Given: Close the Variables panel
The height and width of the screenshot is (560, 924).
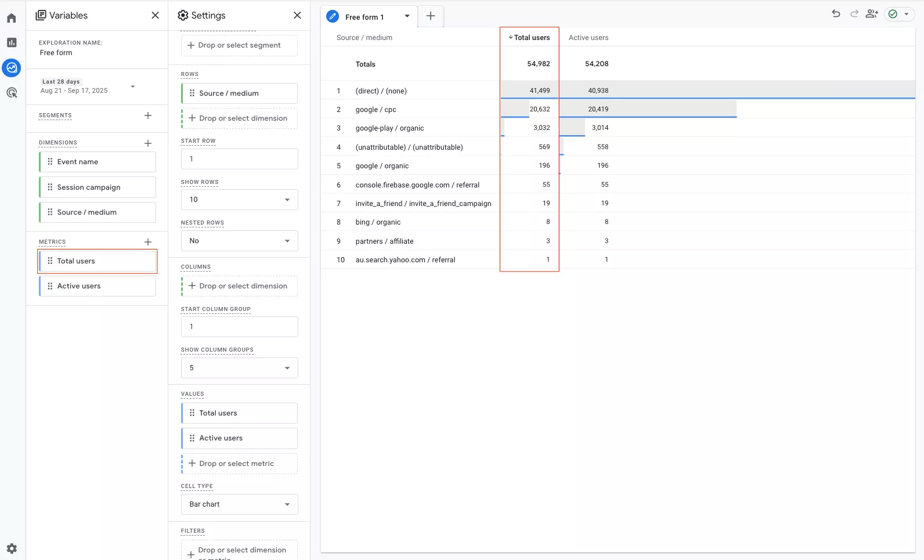Looking at the screenshot, I should [x=155, y=16].
